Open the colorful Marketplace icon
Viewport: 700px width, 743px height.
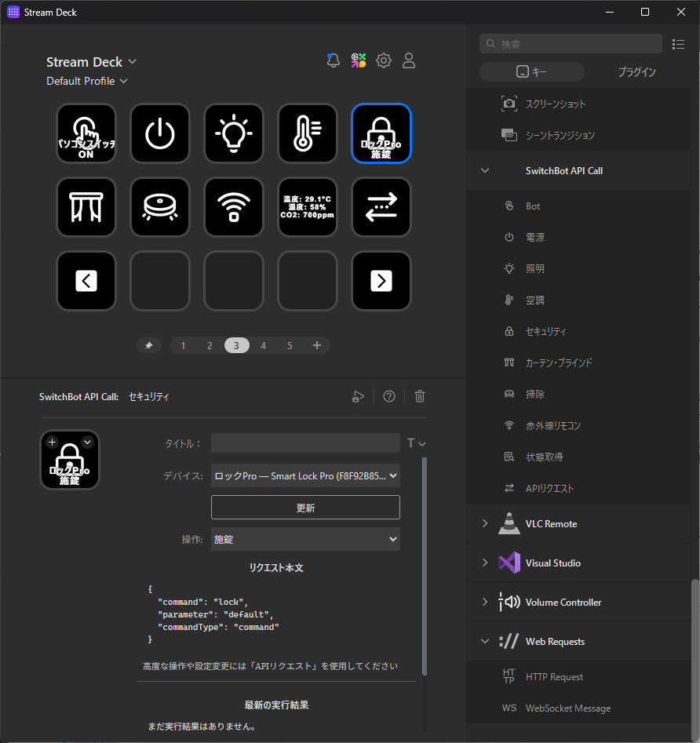pos(359,60)
